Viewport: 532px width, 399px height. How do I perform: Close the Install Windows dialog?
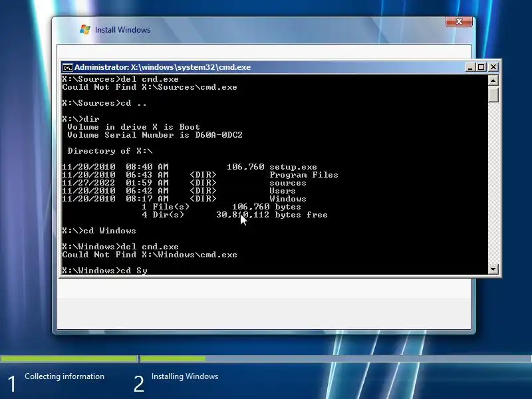click(x=459, y=21)
